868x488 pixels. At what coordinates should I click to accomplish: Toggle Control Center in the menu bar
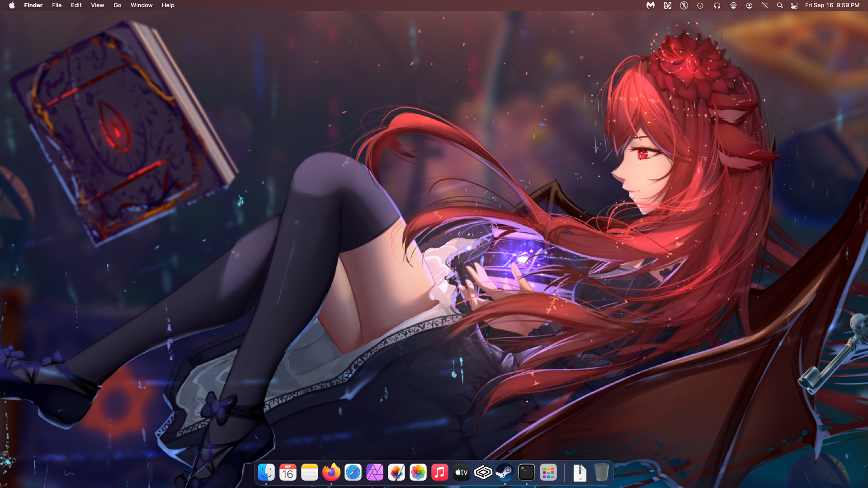(x=794, y=5)
